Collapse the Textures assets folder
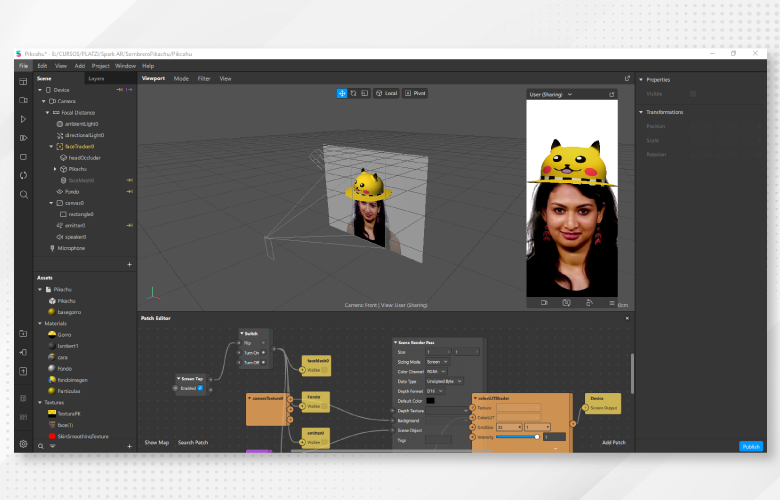 40,402
